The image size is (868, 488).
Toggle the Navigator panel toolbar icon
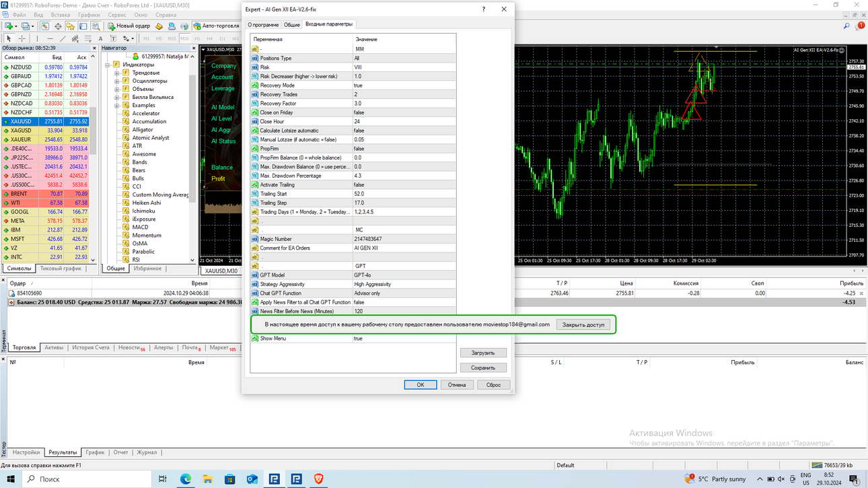(x=70, y=26)
